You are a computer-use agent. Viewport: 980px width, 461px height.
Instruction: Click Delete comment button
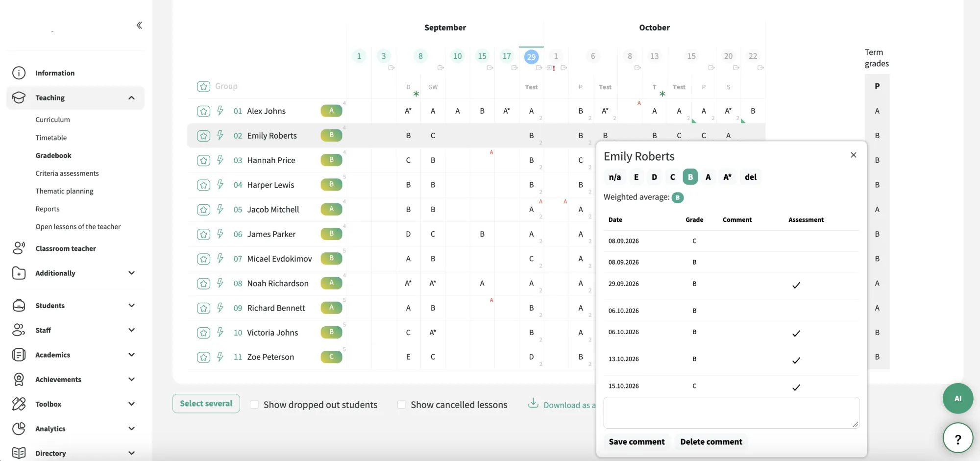pyautogui.click(x=711, y=441)
